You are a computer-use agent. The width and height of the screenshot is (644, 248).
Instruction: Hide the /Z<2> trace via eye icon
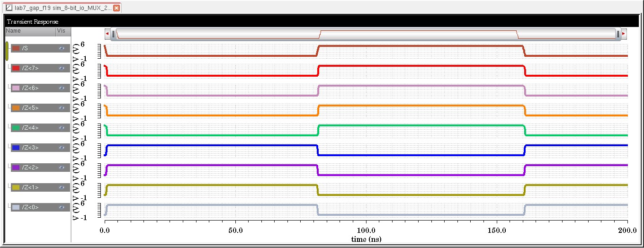coord(62,168)
